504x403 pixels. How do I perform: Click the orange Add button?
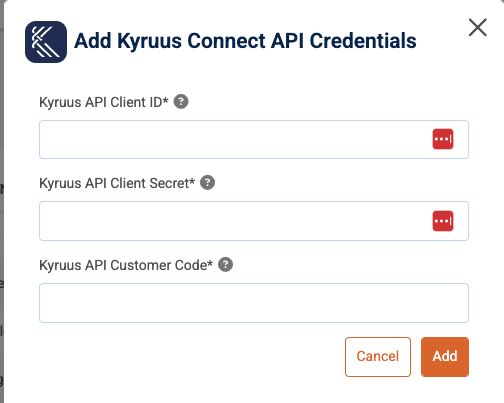click(x=445, y=357)
